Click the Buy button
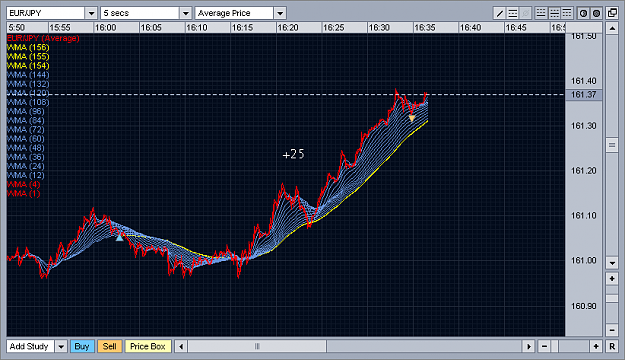Viewport: 625px width, 360px height. (x=82, y=346)
